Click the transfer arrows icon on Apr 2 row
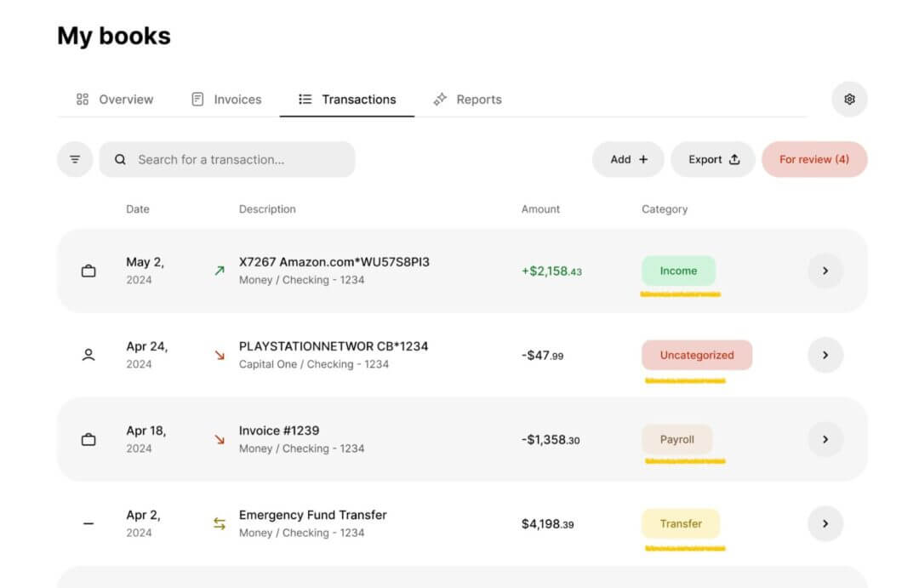Screen dimensions: 919x588 (x=220, y=523)
